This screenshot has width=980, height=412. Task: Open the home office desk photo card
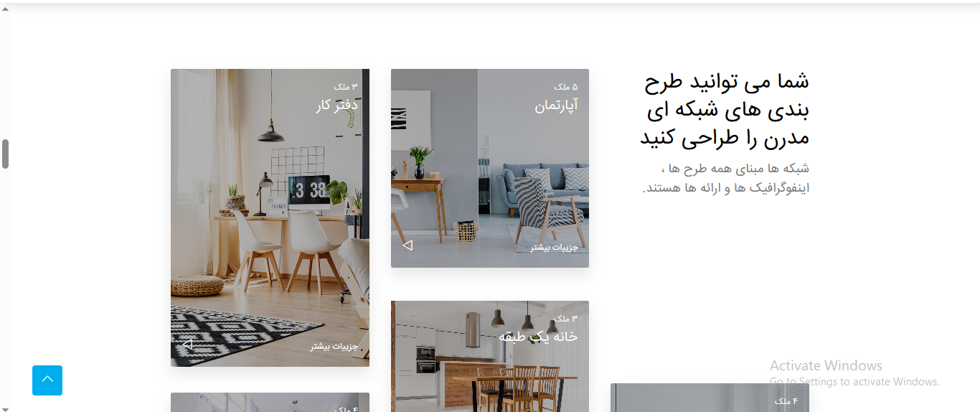click(x=270, y=217)
